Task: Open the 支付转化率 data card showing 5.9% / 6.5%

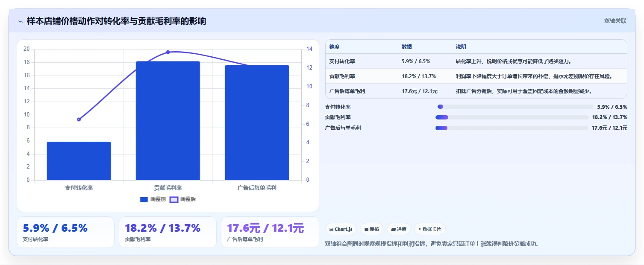Action: 65,232
